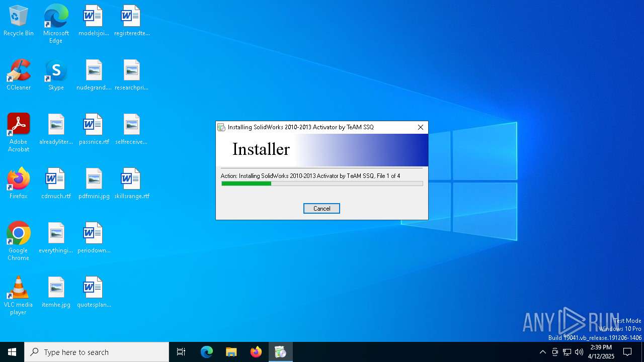Select the registeredte... Word document
This screenshot has height=362, width=644.
pyautogui.click(x=132, y=21)
